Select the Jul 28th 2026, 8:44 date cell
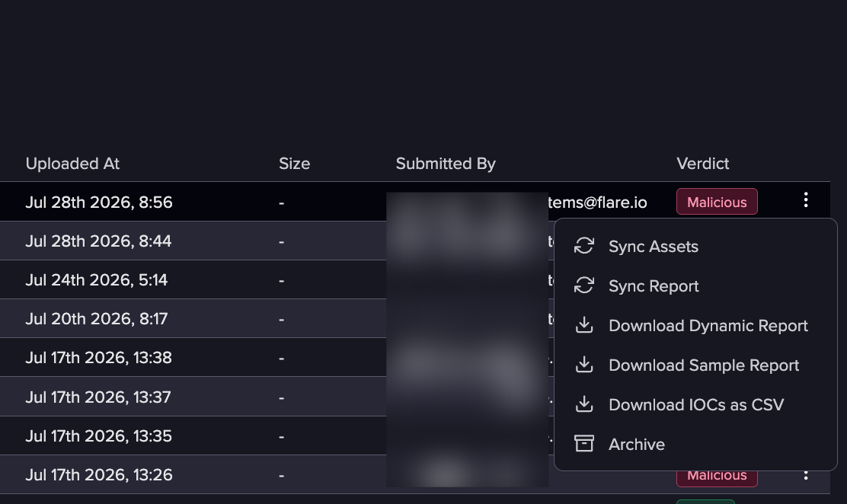This screenshot has height=504, width=847. [x=98, y=241]
